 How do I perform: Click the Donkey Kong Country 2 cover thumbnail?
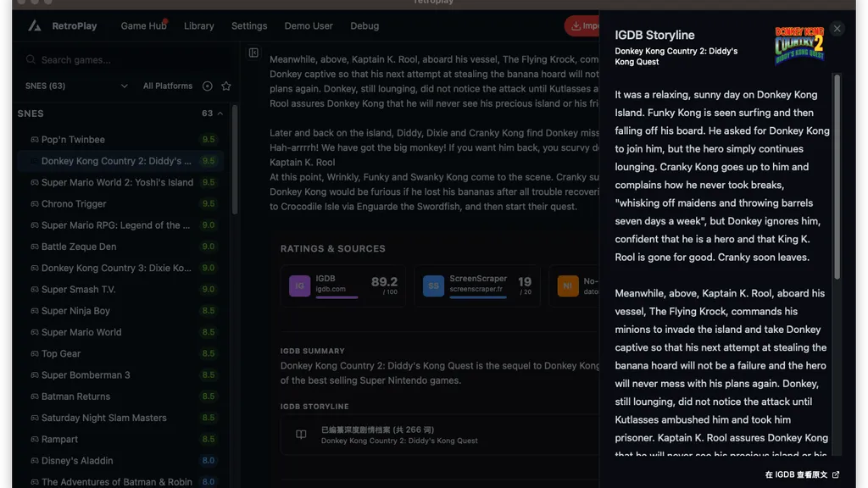799,46
